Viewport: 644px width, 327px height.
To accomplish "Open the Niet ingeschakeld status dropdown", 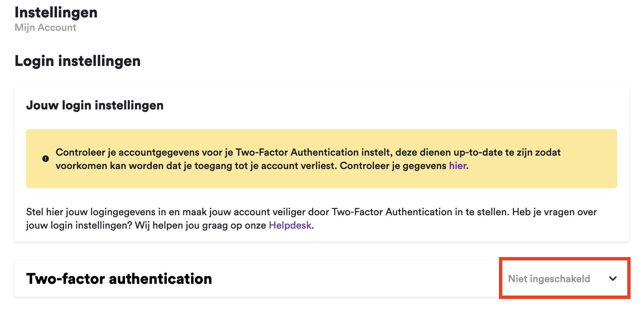I will pyautogui.click(x=549, y=278).
